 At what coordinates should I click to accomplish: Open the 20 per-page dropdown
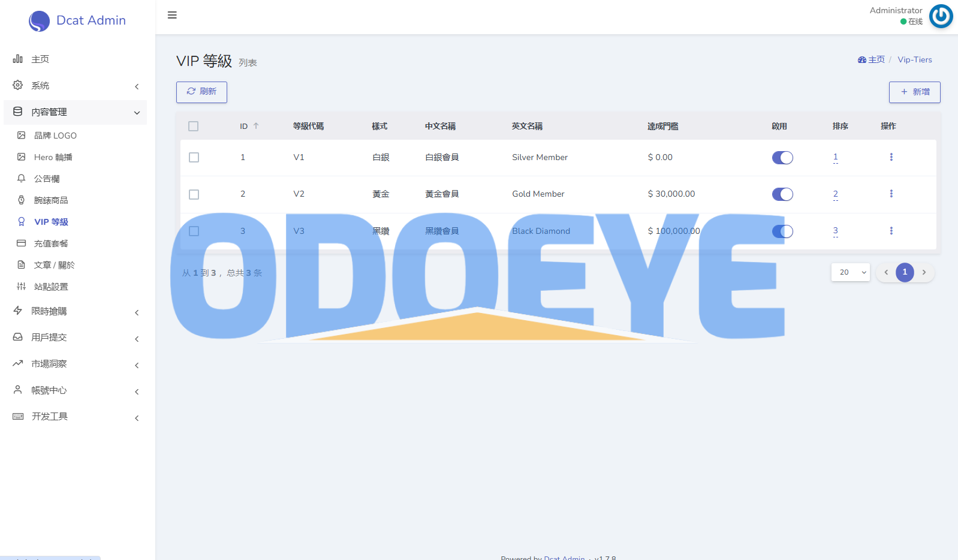click(x=851, y=272)
